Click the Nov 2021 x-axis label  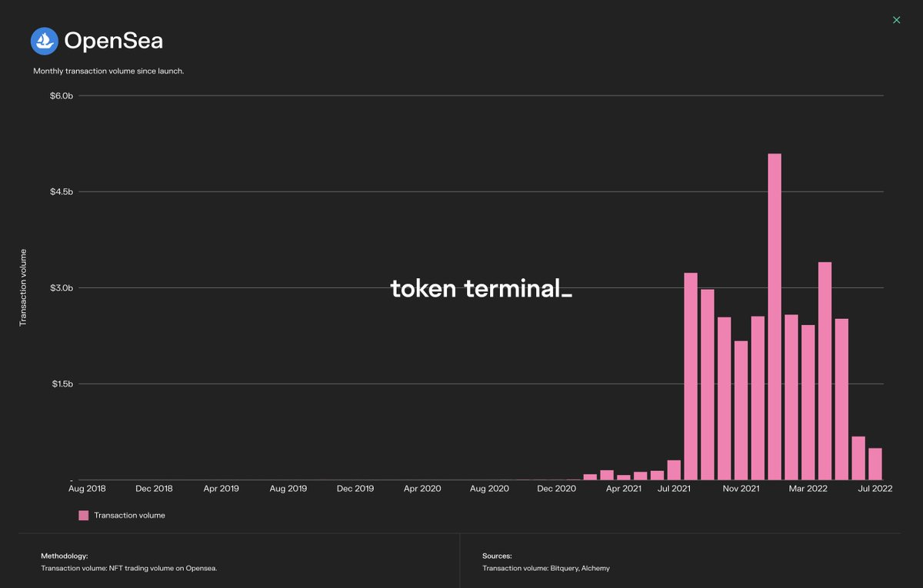coord(741,488)
